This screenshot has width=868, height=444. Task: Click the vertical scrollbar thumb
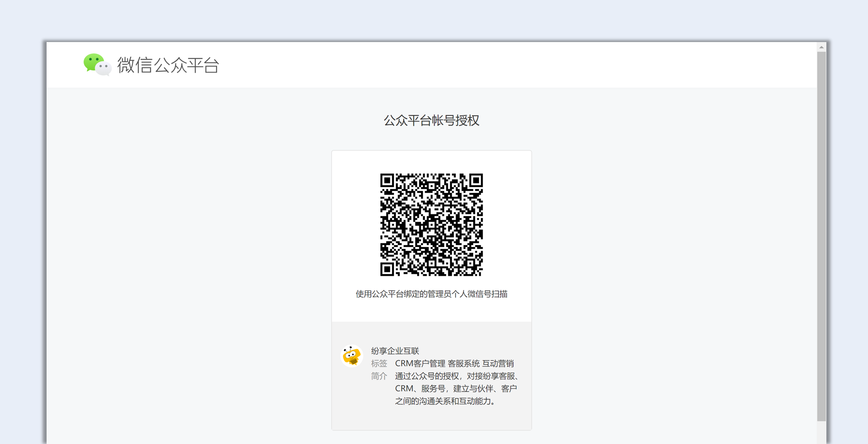coord(821,236)
